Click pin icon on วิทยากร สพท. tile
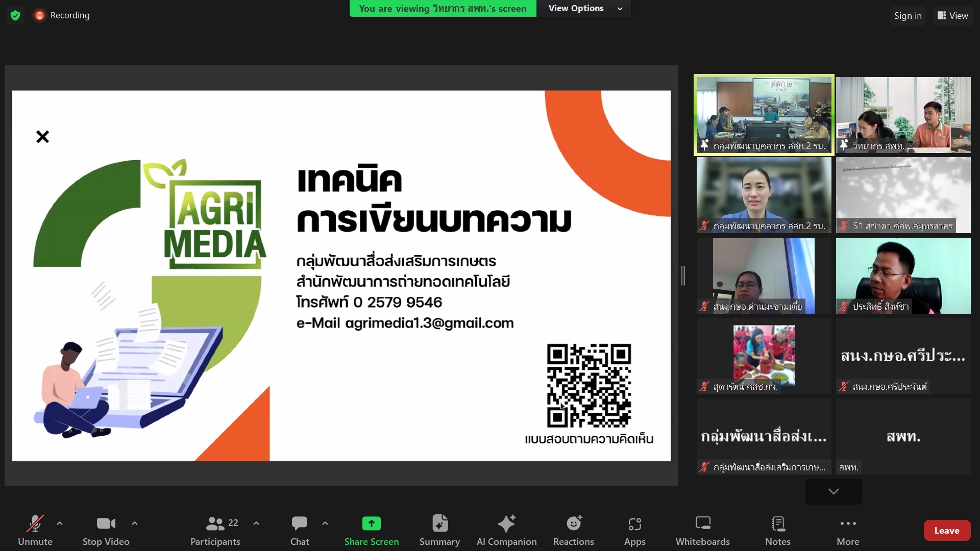Screen dimensions: 980x551 click(x=844, y=145)
